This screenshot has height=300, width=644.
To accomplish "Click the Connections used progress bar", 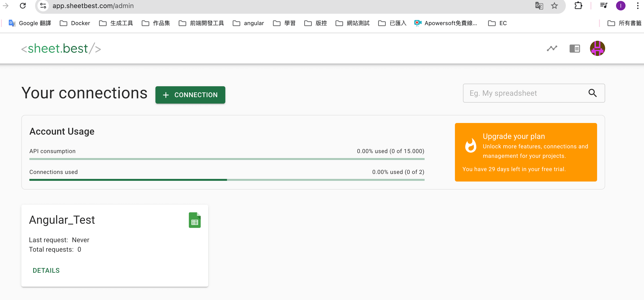I will [227, 180].
